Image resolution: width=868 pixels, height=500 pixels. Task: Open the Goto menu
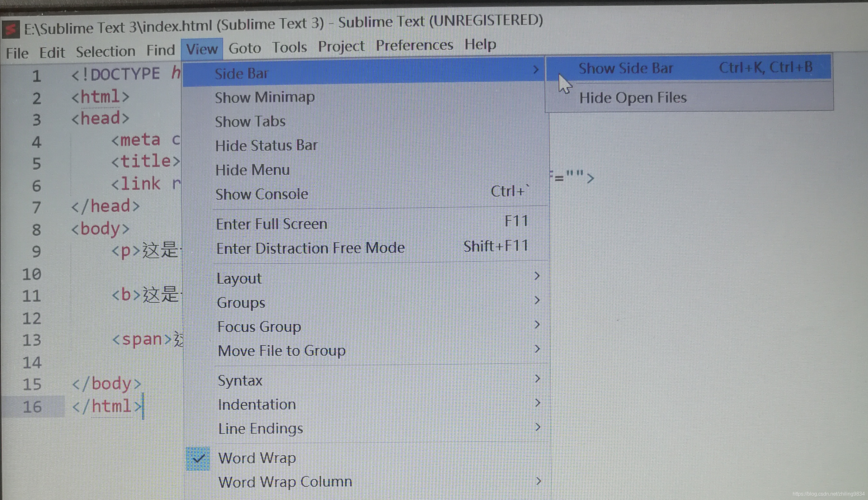tap(245, 48)
